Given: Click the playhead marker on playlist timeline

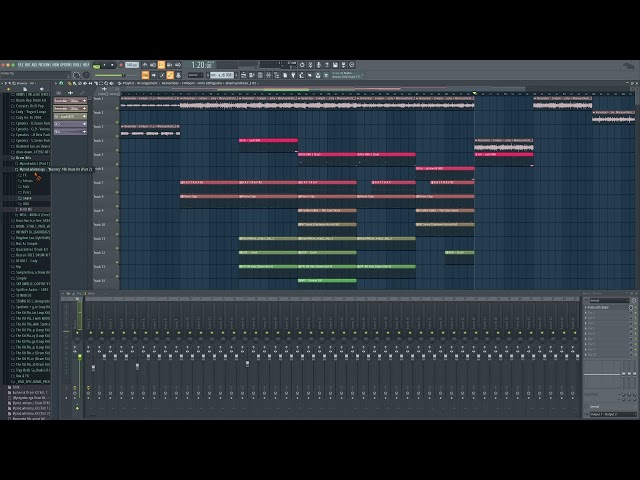Looking at the screenshot, I should pyautogui.click(x=474, y=93).
